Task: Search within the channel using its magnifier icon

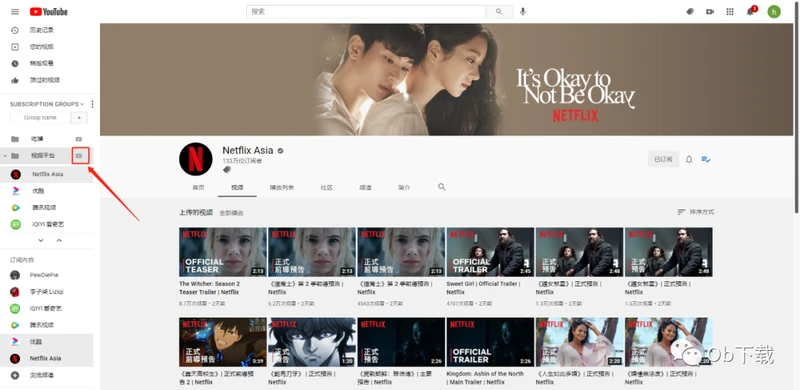Action: (441, 187)
